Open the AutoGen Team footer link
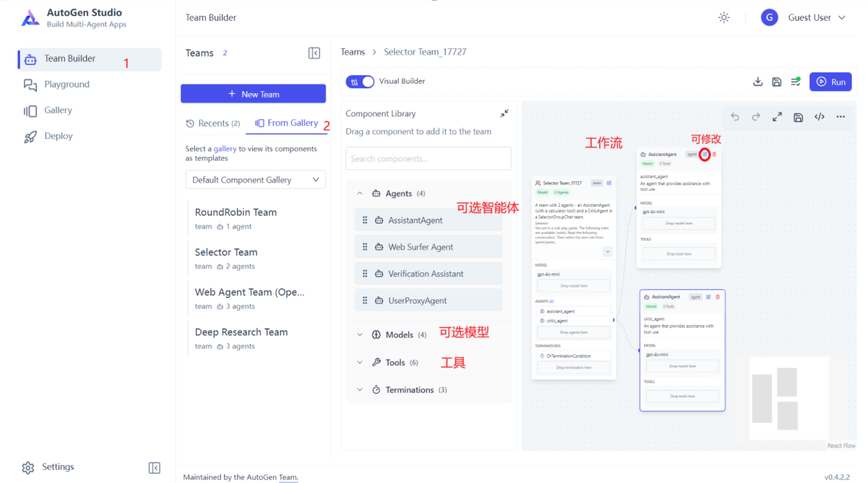This screenshot has height=483, width=868. 288,477
